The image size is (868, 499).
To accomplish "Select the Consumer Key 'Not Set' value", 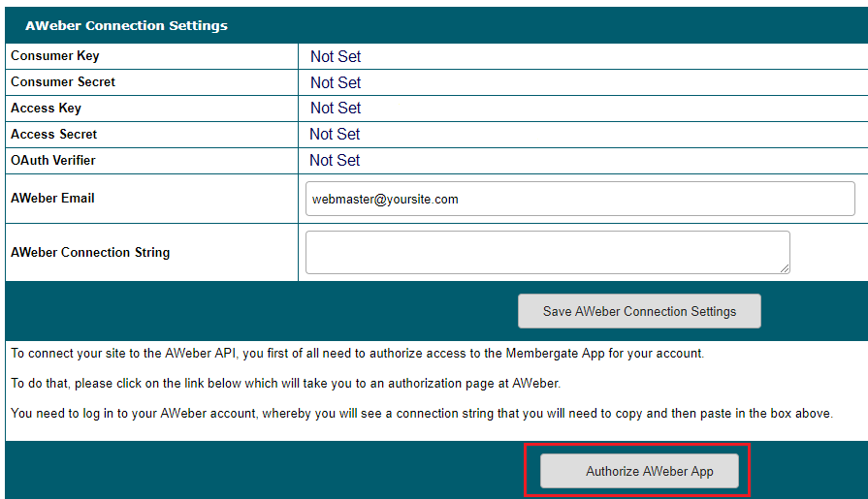I will [x=336, y=57].
